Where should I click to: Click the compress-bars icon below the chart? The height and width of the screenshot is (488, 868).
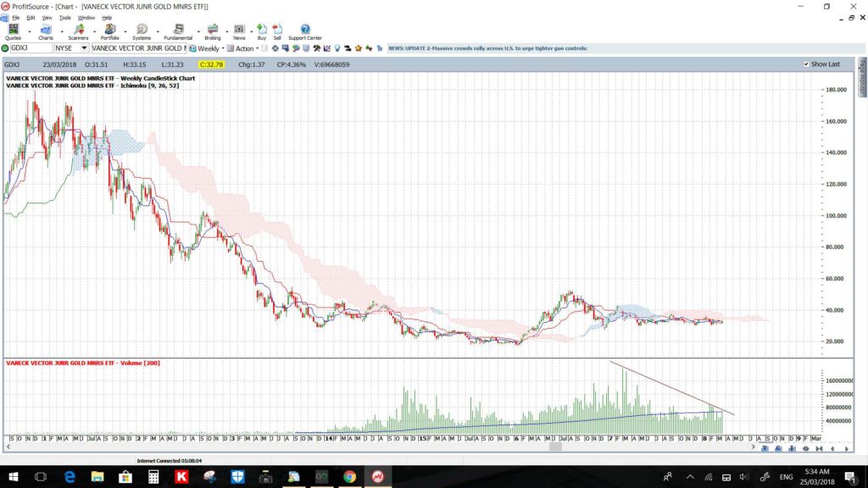point(820,449)
